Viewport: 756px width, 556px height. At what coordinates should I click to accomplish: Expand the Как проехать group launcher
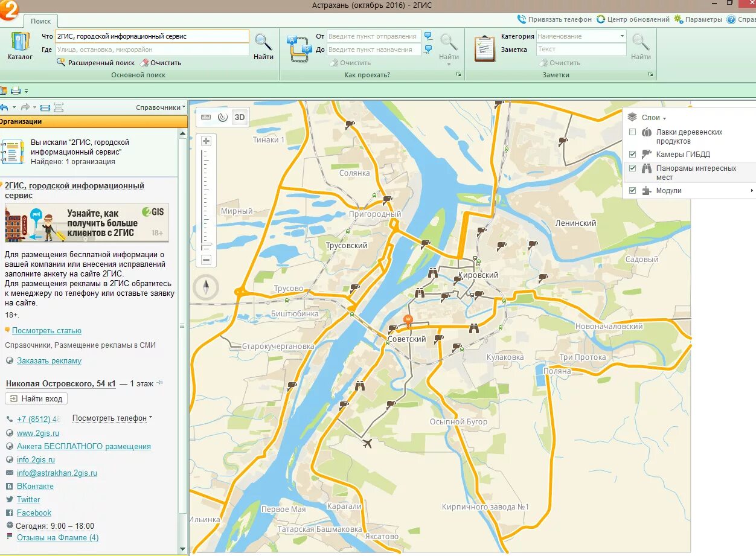tap(459, 75)
